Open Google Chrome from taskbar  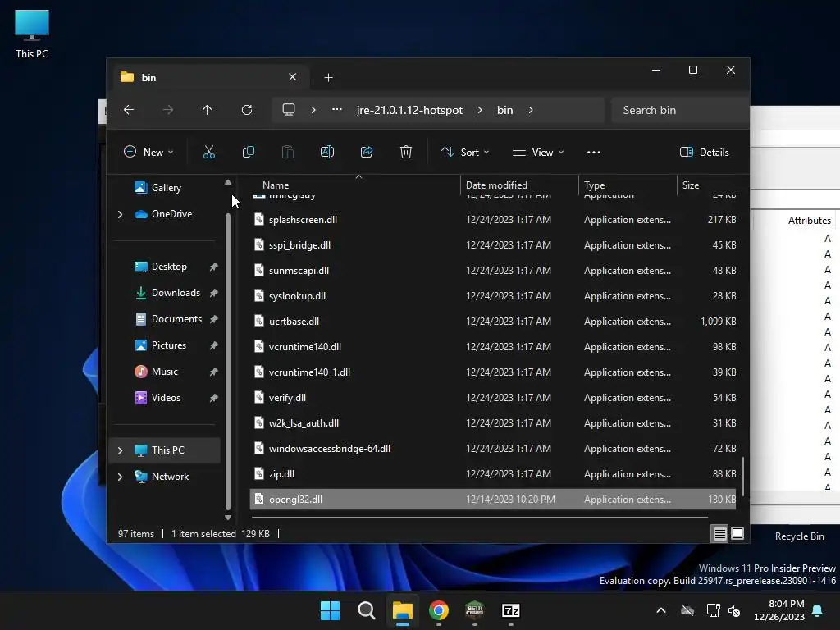[439, 610]
